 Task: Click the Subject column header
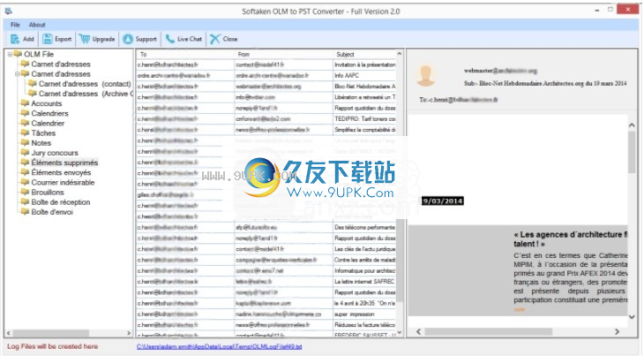(x=364, y=54)
